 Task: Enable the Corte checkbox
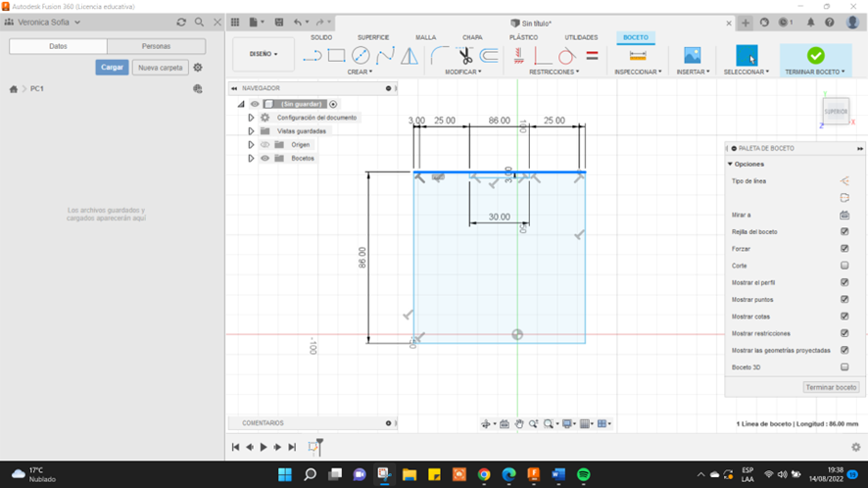[x=844, y=266]
